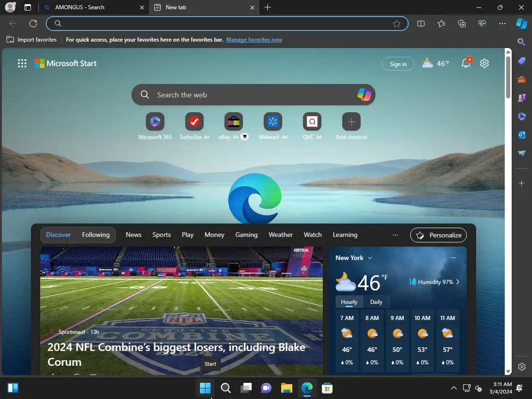The width and height of the screenshot is (532, 399).
Task: Open the sidebar Games chess icon
Action: tap(521, 98)
